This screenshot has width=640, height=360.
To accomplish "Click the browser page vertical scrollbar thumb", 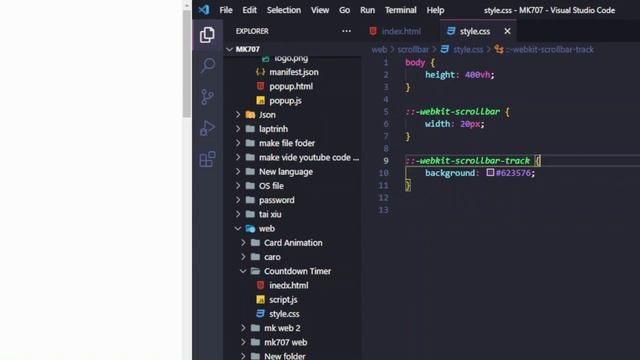I will click(x=187, y=64).
